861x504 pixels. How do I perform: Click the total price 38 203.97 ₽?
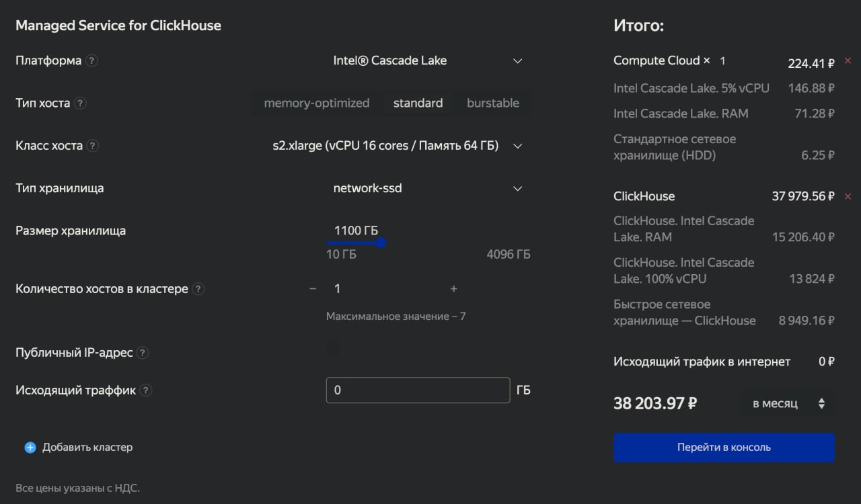point(655,404)
